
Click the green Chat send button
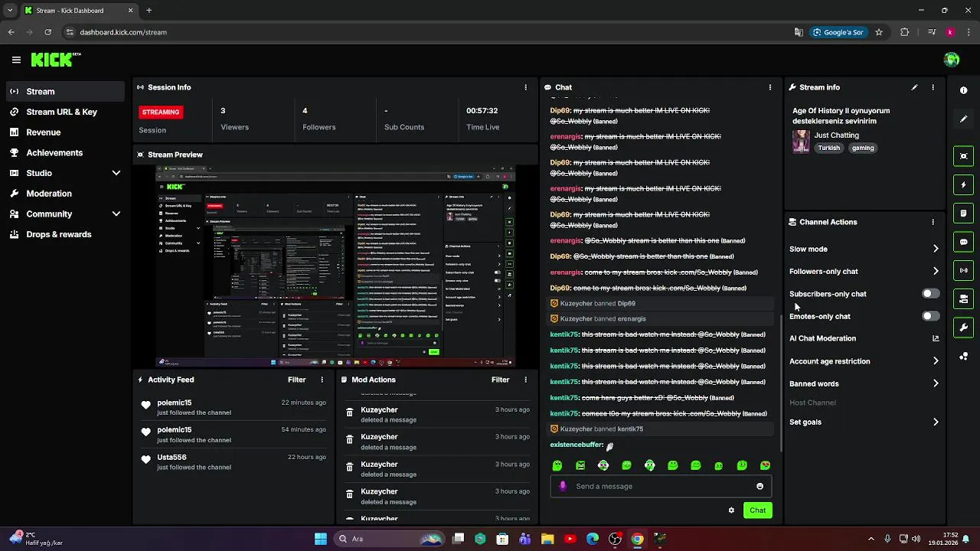pos(757,510)
